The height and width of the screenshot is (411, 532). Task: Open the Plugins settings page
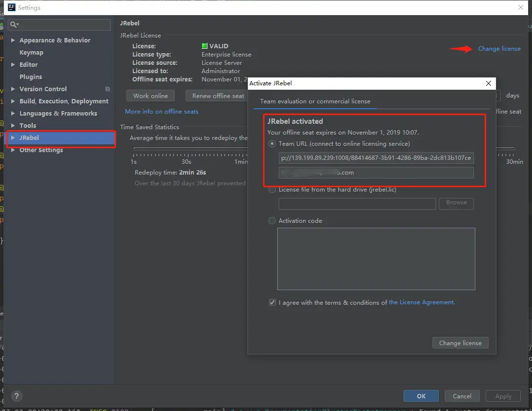point(31,77)
